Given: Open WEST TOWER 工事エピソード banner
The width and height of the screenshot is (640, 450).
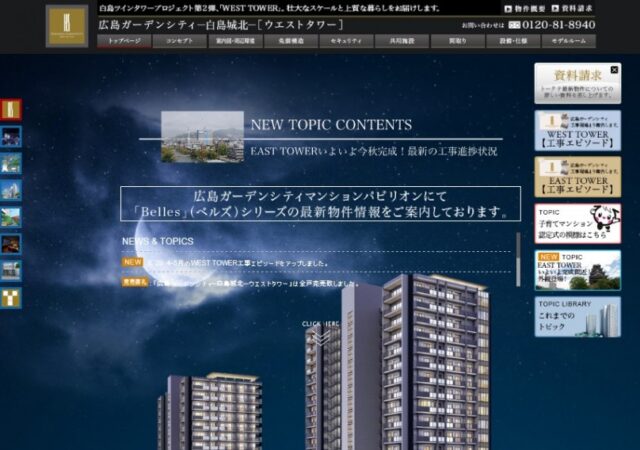Looking at the screenshot, I should click(578, 130).
